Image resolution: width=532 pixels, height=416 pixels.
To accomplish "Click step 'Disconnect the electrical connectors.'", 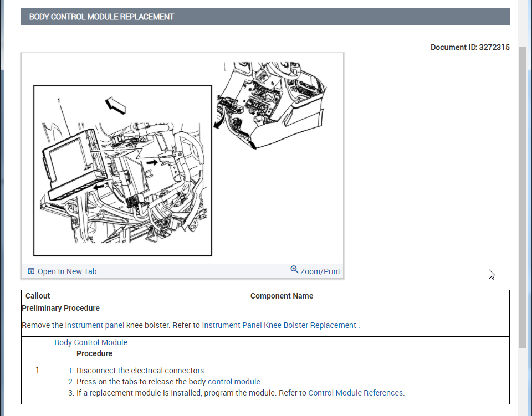I will click(x=141, y=371).
